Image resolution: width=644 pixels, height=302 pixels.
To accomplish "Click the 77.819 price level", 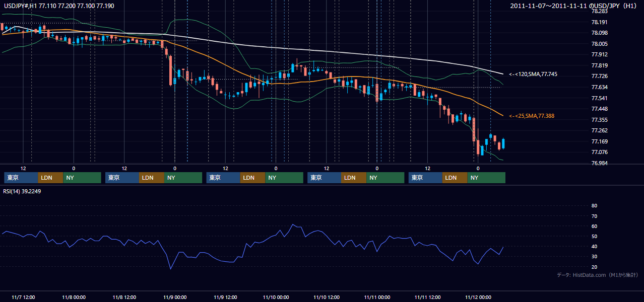I will 599,65.
